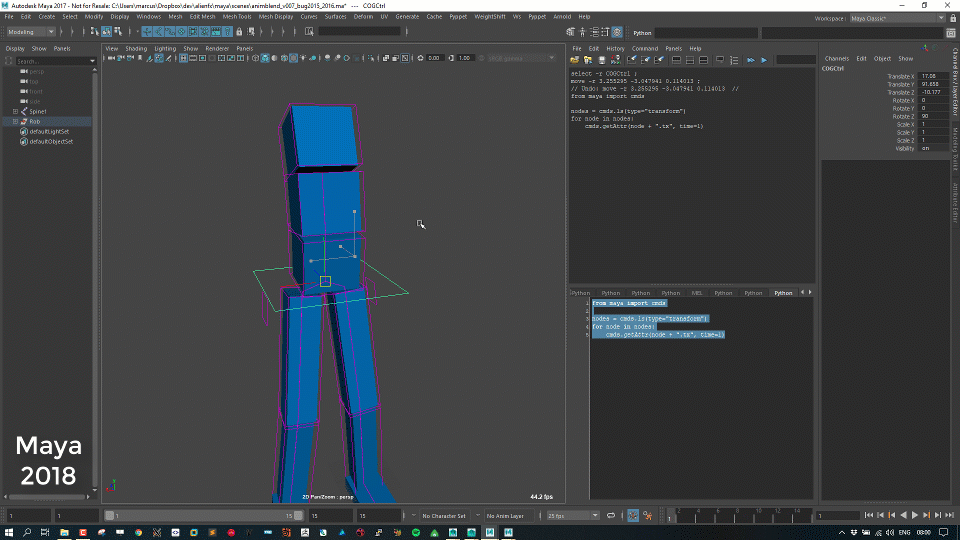960x540 pixels.
Task: Click the Open Script folder icon
Action: (575, 60)
